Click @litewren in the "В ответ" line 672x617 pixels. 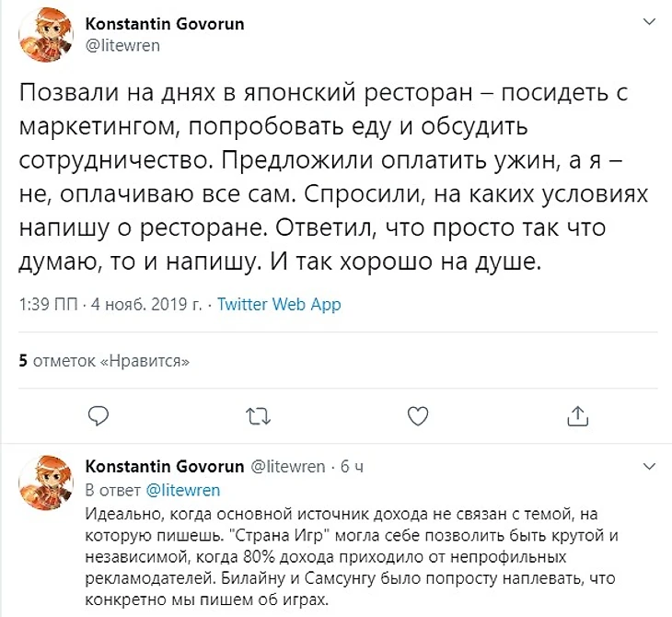(x=182, y=491)
